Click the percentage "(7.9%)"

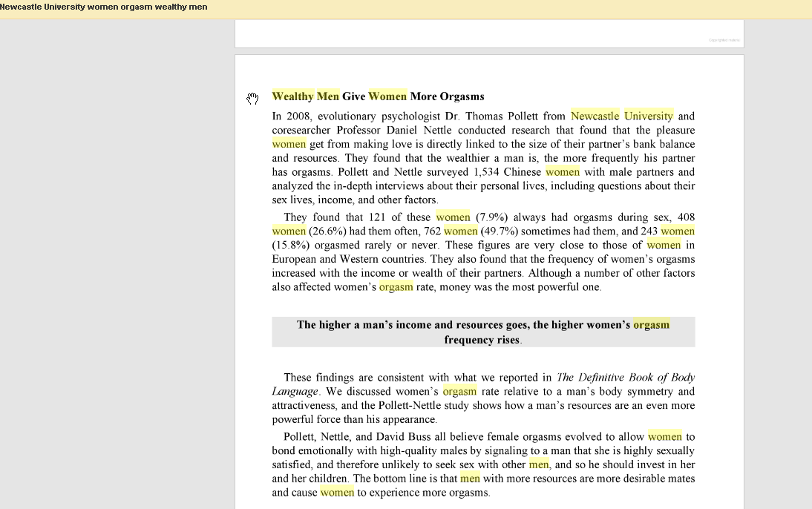[x=491, y=217]
